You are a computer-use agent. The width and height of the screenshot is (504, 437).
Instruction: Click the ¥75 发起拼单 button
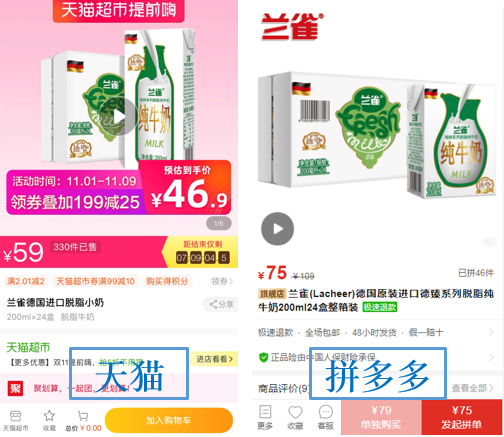tap(462, 417)
